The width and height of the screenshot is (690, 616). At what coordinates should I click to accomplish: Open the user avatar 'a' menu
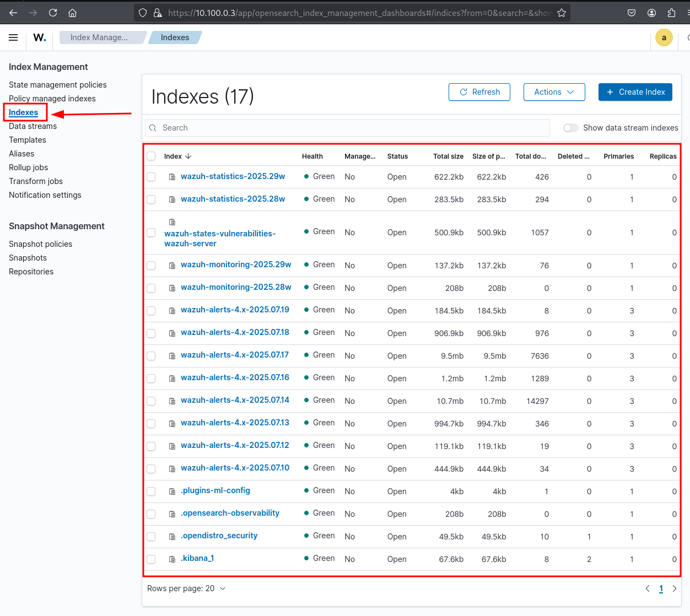[x=664, y=37]
